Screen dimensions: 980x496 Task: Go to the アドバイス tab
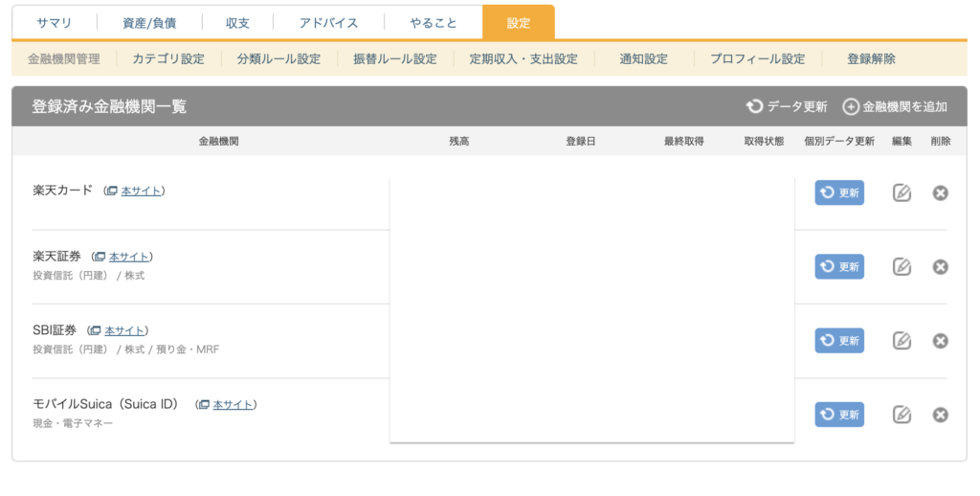(328, 23)
